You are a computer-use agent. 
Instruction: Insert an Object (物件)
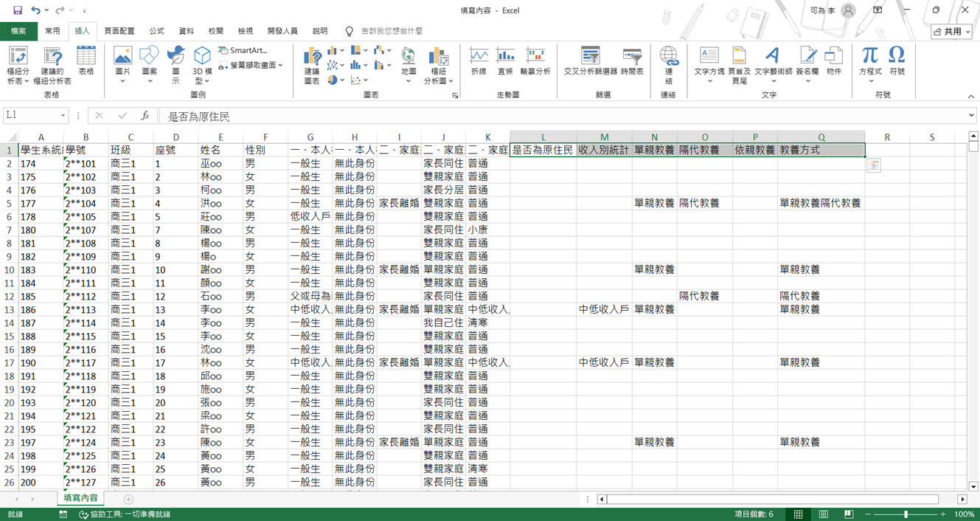click(834, 62)
